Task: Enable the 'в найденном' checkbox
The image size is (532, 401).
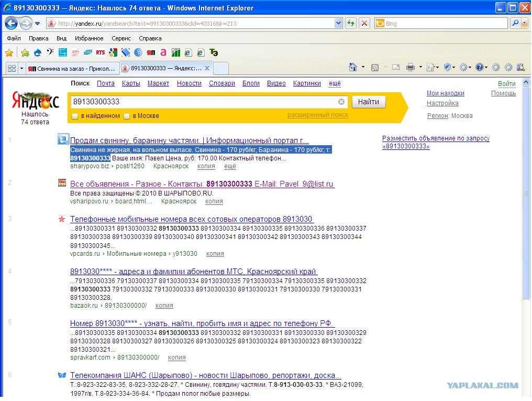Action: [75, 116]
